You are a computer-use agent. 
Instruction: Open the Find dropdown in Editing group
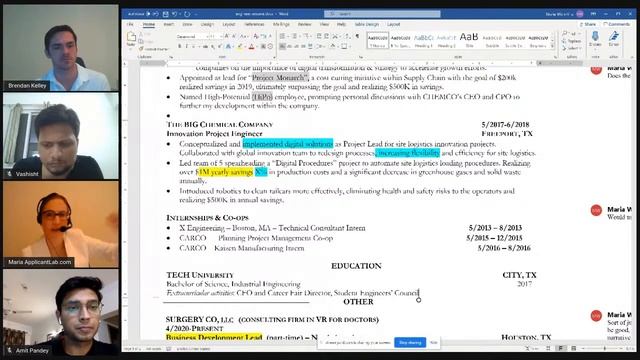(571, 34)
